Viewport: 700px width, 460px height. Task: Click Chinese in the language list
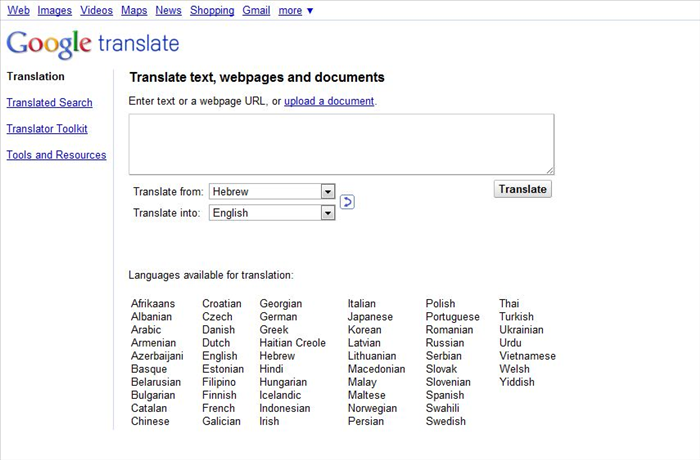tap(150, 421)
